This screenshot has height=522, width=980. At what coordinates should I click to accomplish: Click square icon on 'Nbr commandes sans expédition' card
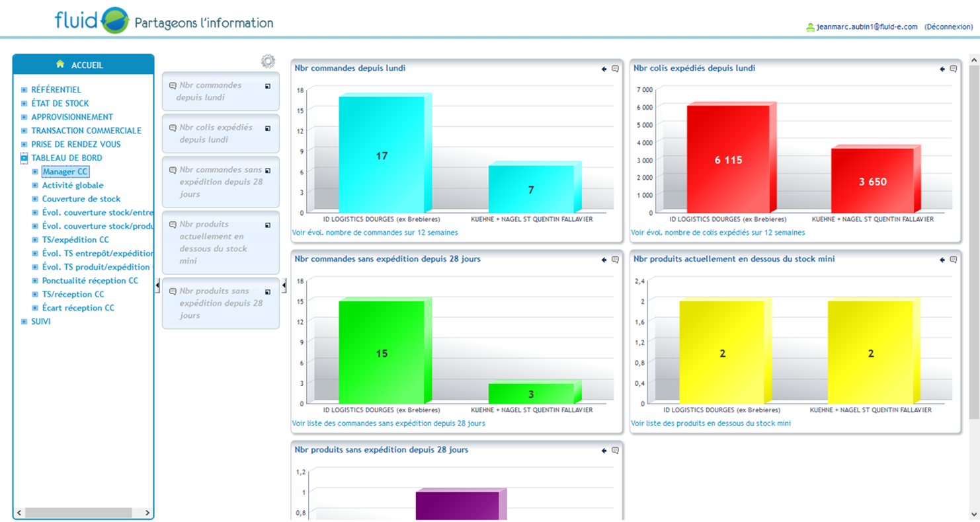coord(268,170)
